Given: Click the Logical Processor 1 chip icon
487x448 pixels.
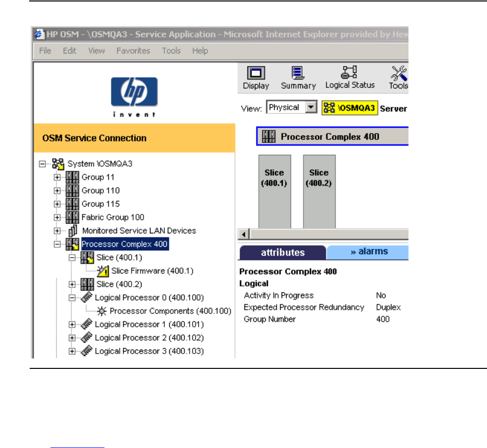Looking at the screenshot, I should (87, 324).
